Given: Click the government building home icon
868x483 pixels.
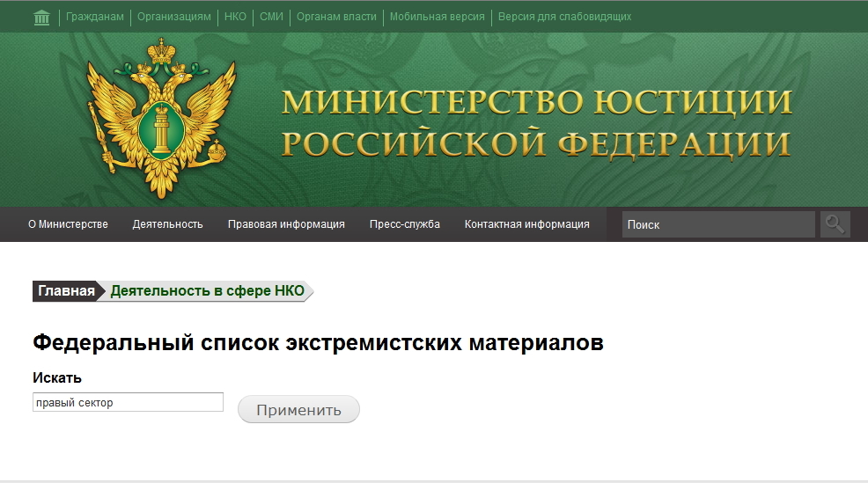Looking at the screenshot, I should [41, 18].
